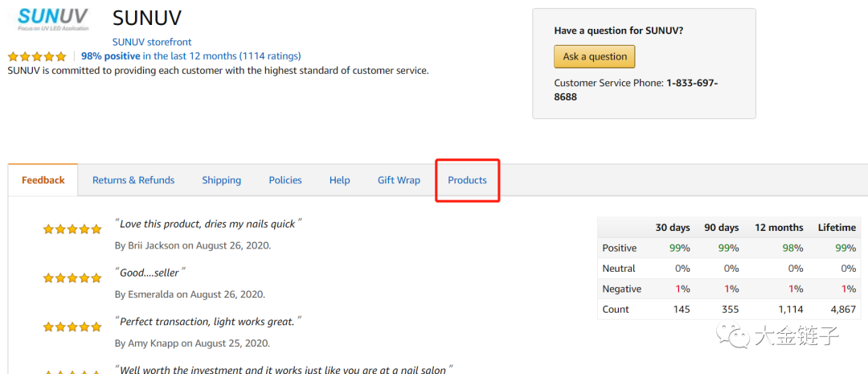Click stars next to Amy Knapp's review

coord(72,327)
